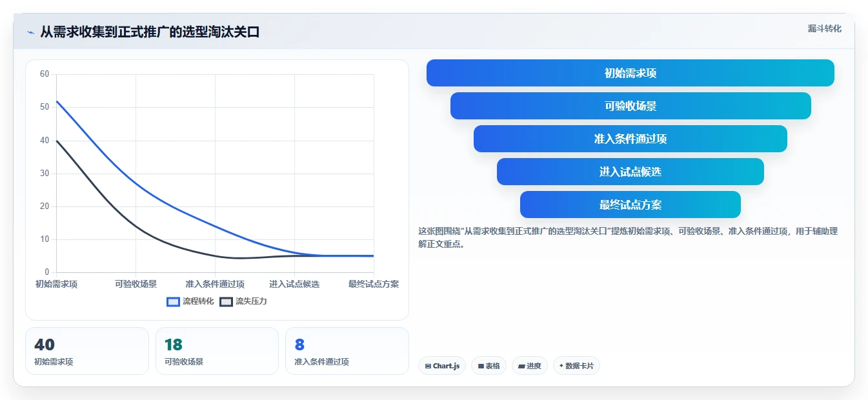
Task: Click x-axis label 进入试点候选 under the chart
Action: (x=294, y=284)
